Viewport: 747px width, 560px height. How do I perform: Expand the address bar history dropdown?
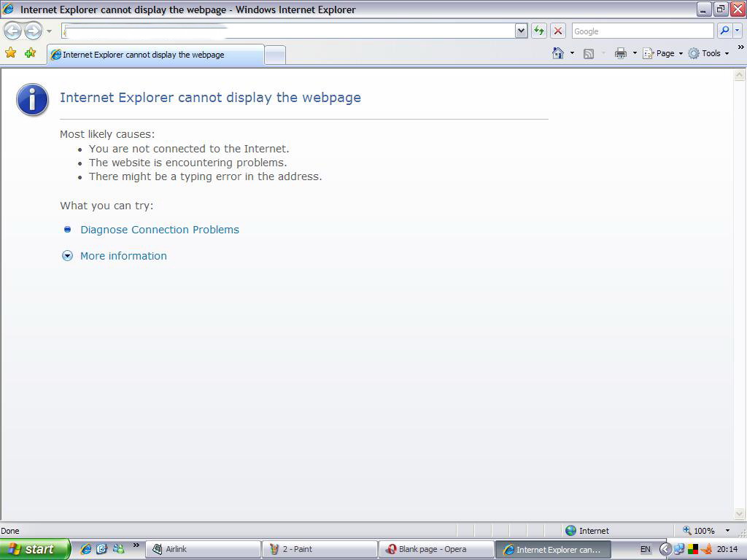(x=521, y=31)
